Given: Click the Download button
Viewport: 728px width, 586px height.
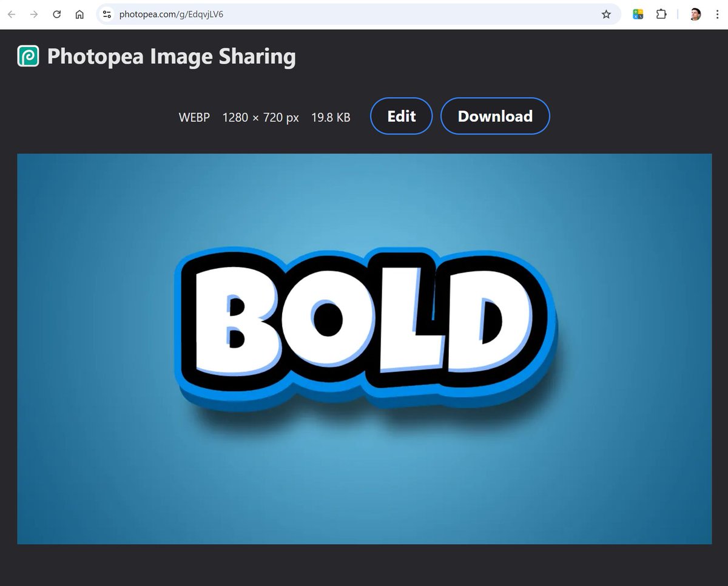Looking at the screenshot, I should point(496,116).
